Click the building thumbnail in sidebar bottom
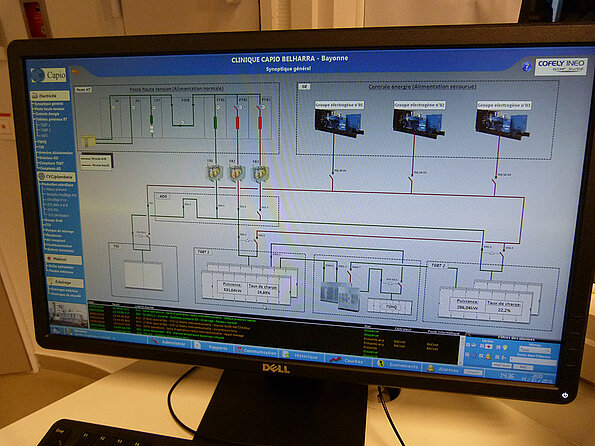The width and height of the screenshot is (595, 446). (68, 314)
